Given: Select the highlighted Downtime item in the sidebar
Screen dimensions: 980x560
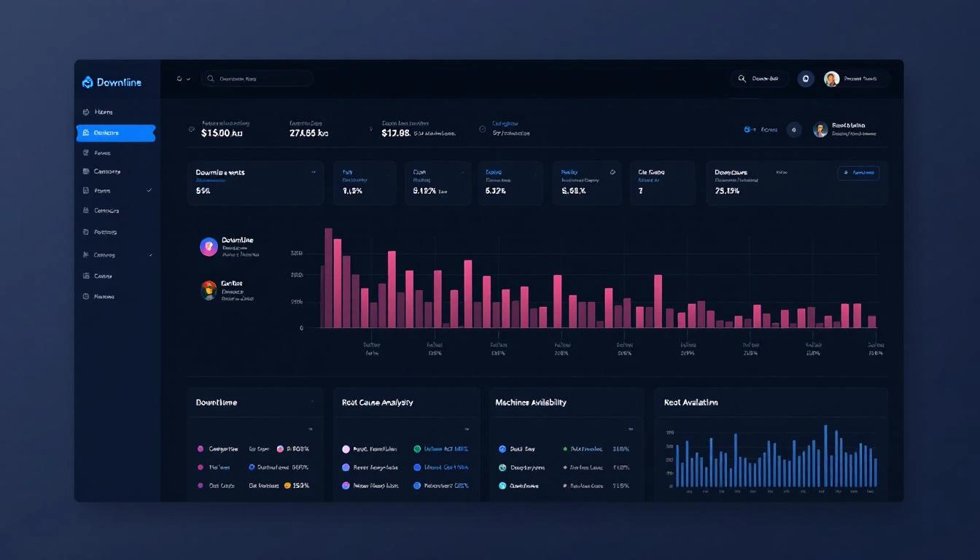Looking at the screenshot, I should click(117, 133).
